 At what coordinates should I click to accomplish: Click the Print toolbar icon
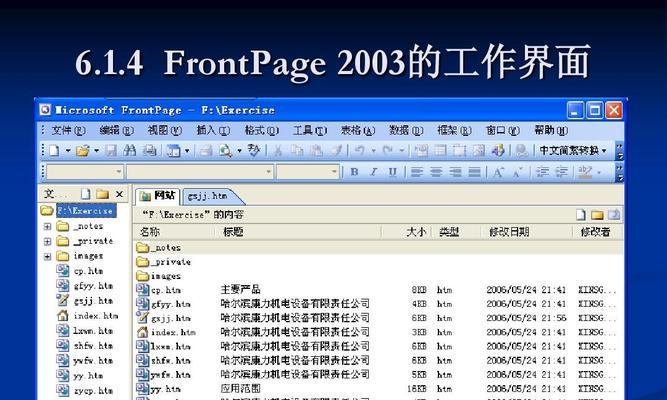pos(206,150)
